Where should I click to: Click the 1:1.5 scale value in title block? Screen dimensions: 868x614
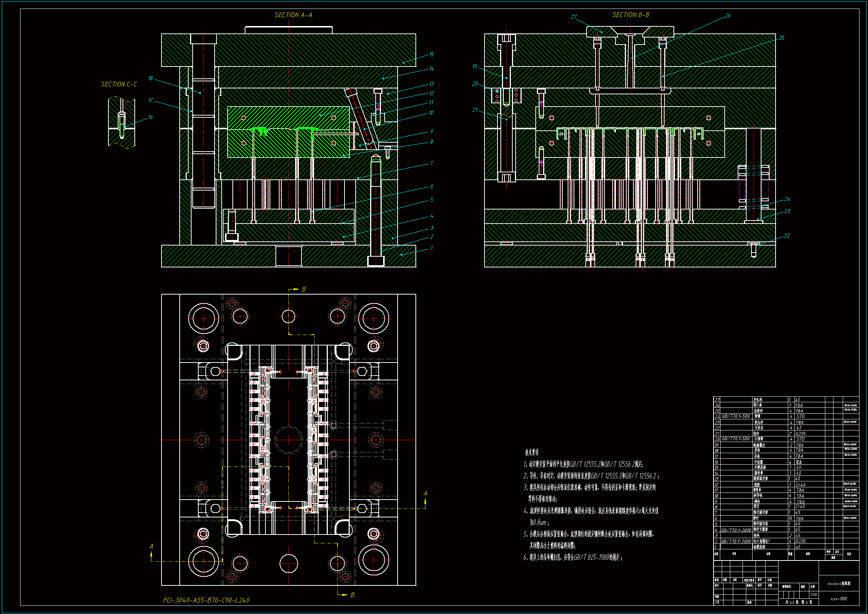pos(814,595)
